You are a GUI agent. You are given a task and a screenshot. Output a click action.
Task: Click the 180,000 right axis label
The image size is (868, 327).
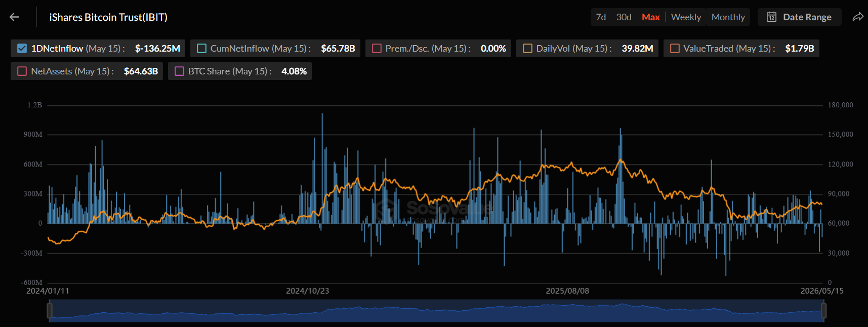point(841,105)
